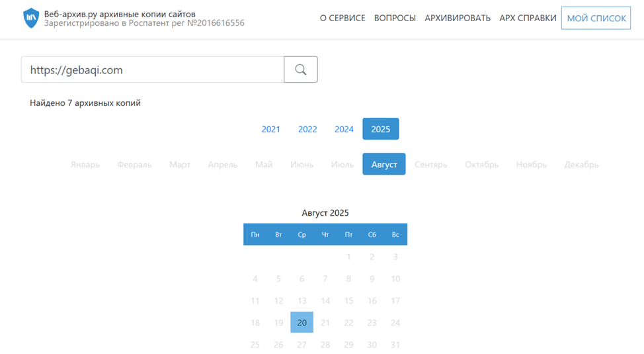644x354 pixels.
Task: Open the ВОПРОСЫ menu item
Action: click(395, 18)
